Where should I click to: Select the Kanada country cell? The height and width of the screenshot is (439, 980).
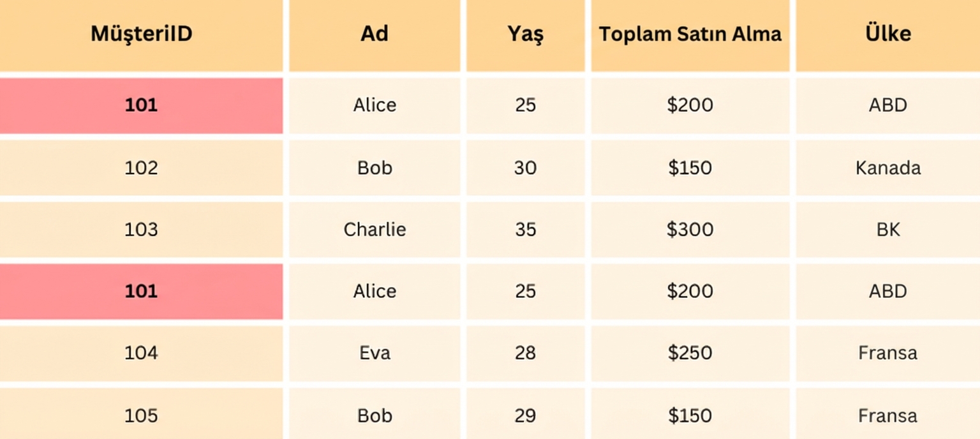[887, 168]
